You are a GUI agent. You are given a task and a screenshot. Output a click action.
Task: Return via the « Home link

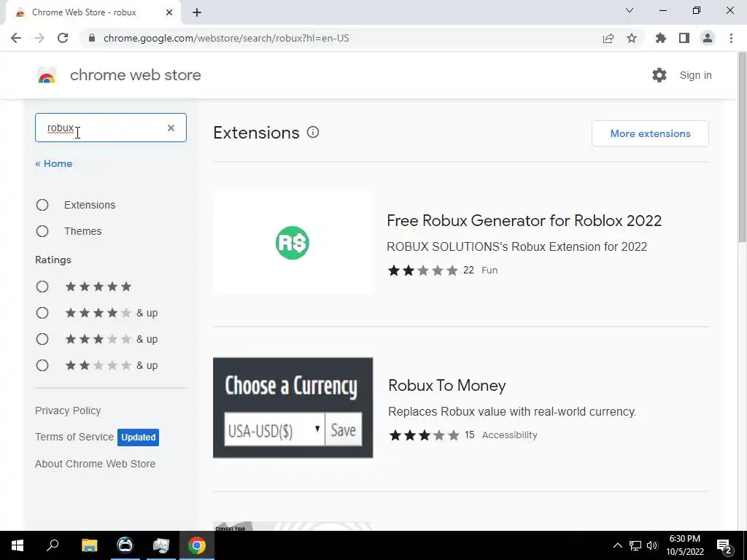click(x=54, y=163)
